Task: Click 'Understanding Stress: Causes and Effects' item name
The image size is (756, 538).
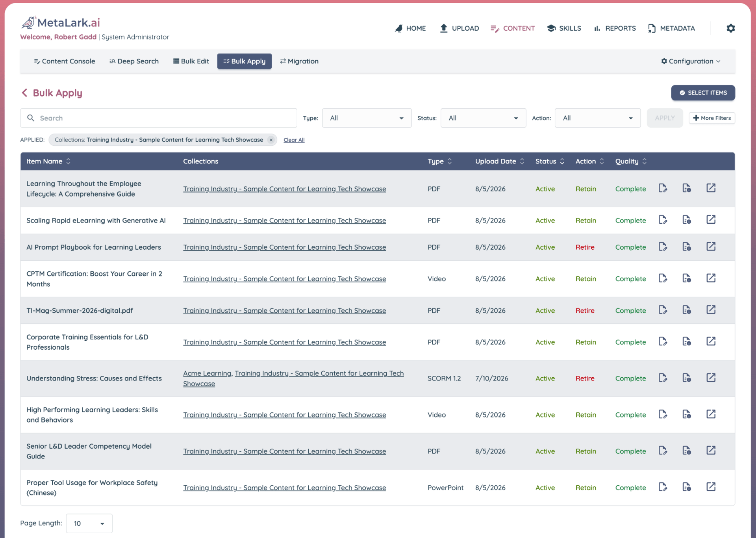Action: [94, 378]
